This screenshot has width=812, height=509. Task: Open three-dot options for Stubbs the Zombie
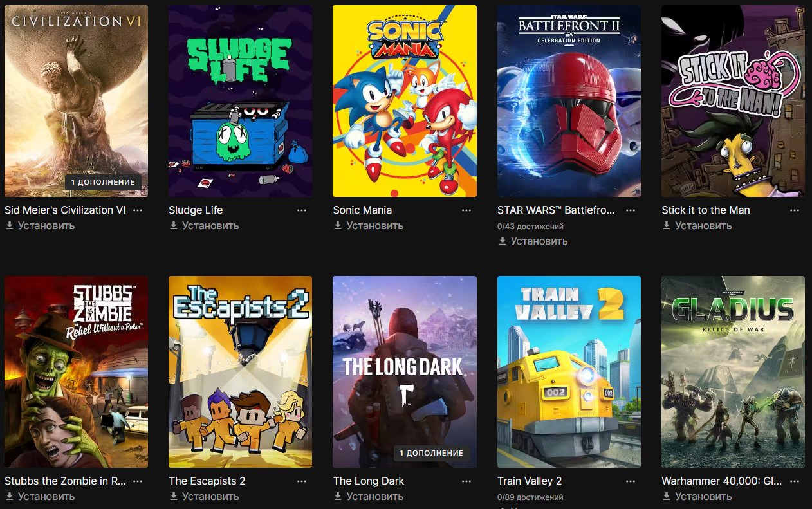click(x=137, y=481)
